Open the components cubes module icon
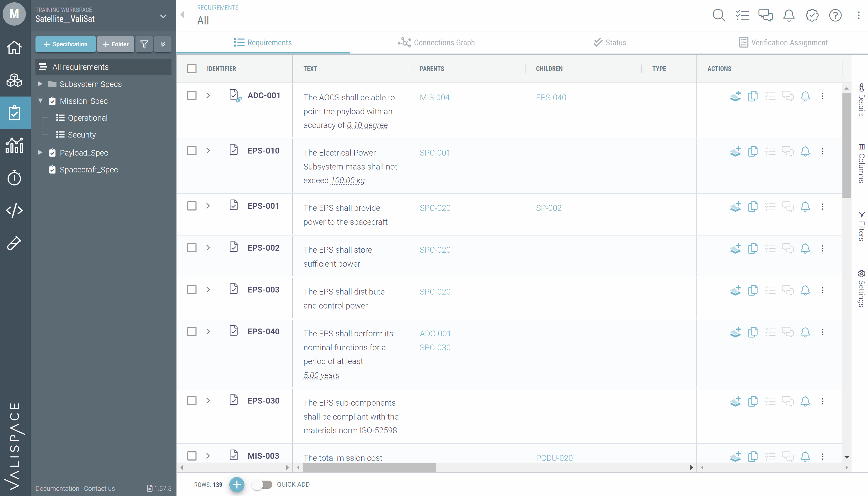Viewport: 868px width, 496px height. click(x=14, y=81)
